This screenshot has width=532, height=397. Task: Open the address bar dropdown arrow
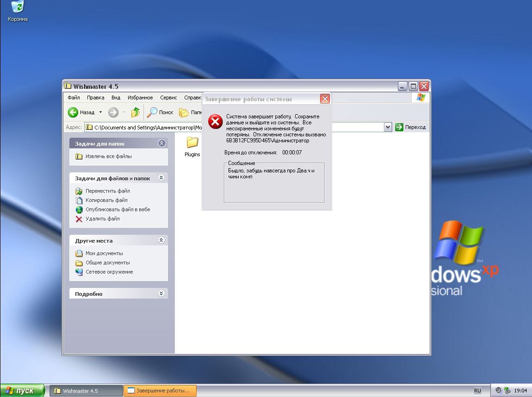coord(388,127)
